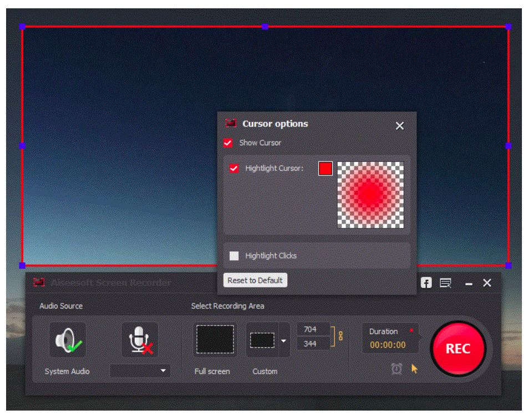Screen dimensions: 528x420
Task: Click the System Audio caption
Action: pyautogui.click(x=67, y=371)
